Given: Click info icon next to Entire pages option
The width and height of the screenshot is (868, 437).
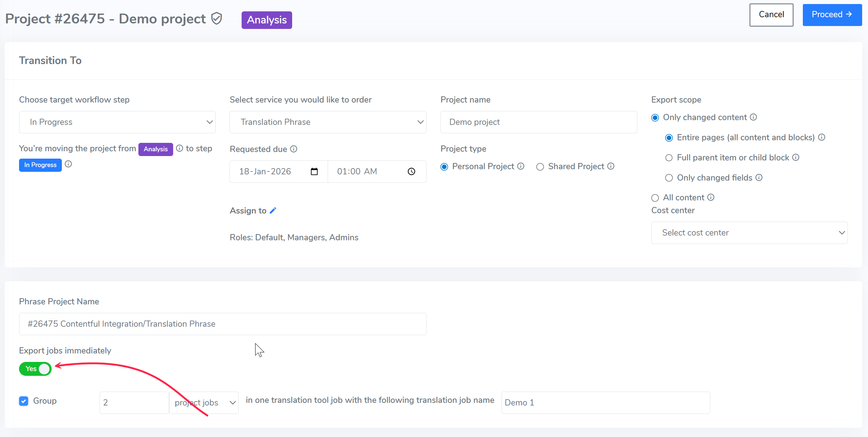Looking at the screenshot, I should pos(822,137).
